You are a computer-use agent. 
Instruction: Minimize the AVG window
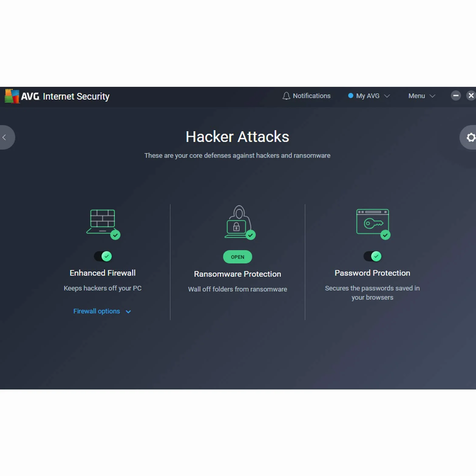[x=456, y=96]
